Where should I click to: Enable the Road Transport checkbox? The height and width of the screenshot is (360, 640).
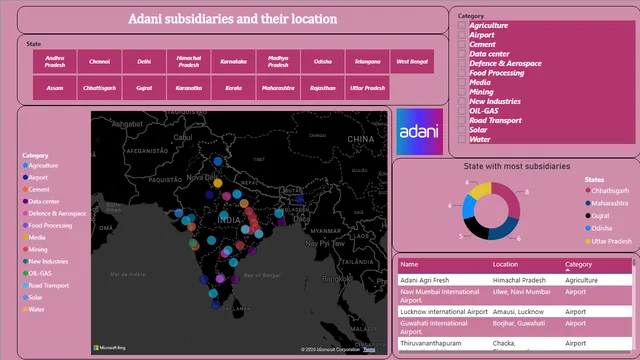coord(462,120)
